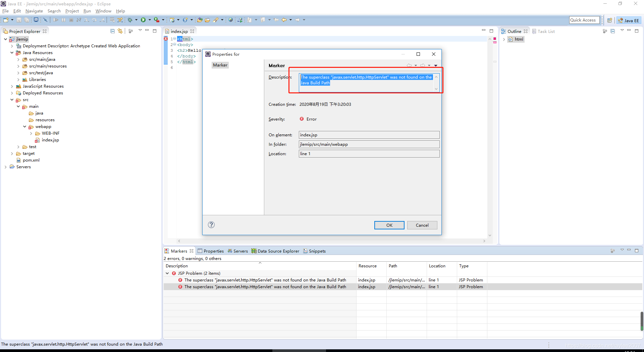
Task: Expand the Deployment Descriptor node
Action: point(12,46)
